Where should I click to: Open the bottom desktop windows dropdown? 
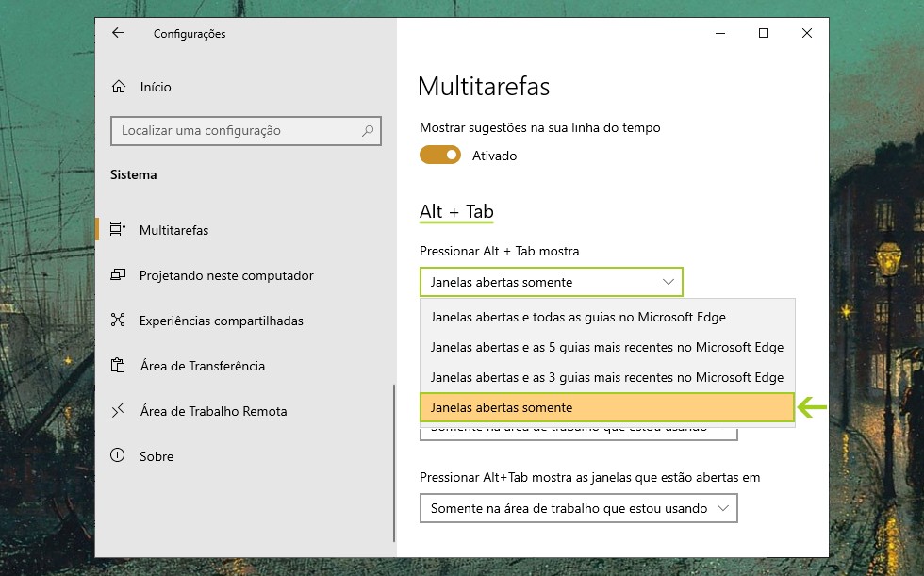578,508
